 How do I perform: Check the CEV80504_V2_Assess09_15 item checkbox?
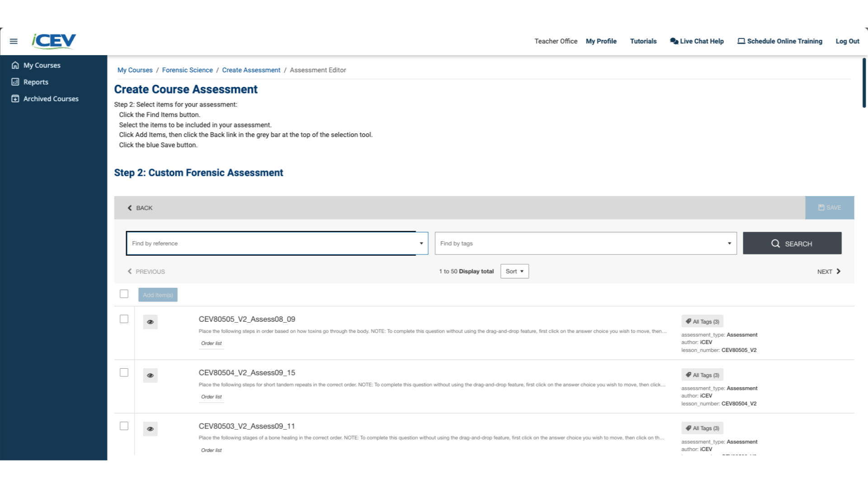(x=124, y=372)
